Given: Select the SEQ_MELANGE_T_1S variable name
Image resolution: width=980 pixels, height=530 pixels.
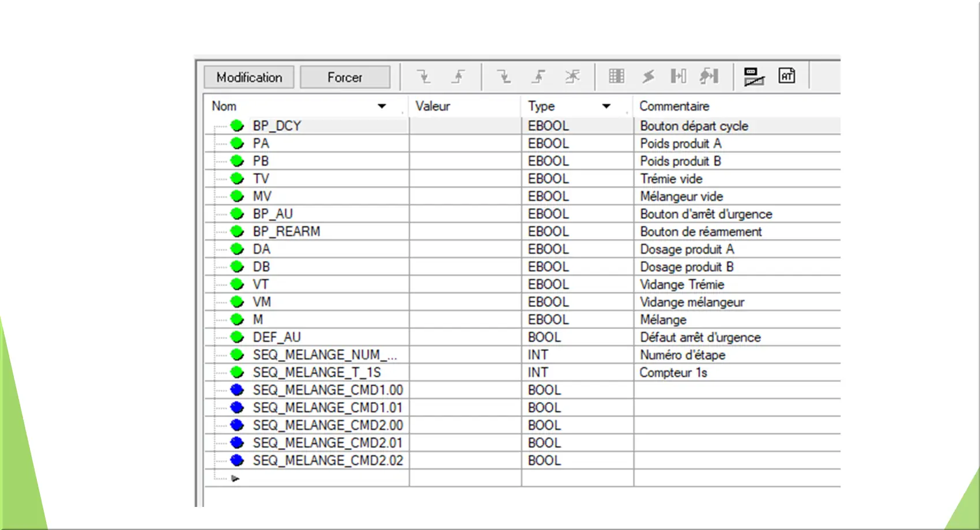Looking at the screenshot, I should 316,372.
